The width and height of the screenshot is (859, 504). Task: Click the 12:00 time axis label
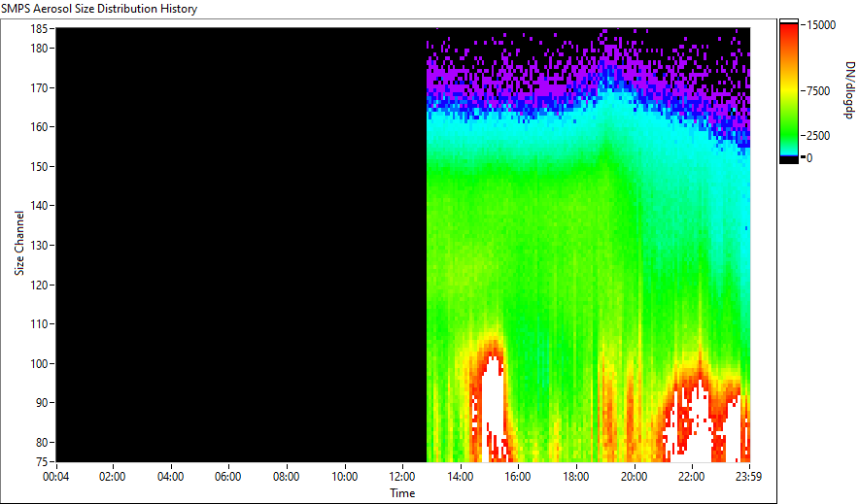402,477
